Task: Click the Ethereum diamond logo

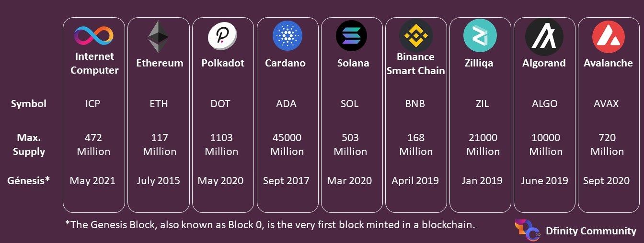Action: (159, 37)
